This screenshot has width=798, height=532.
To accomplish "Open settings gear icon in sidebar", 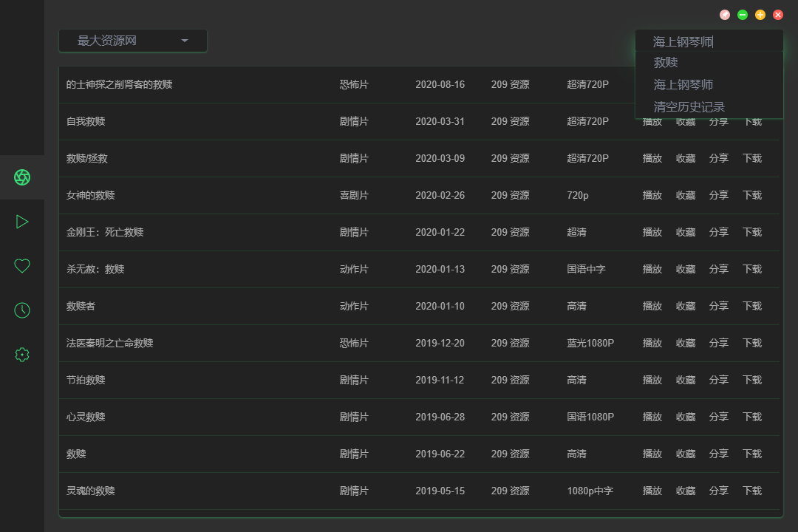I will pyautogui.click(x=22, y=355).
